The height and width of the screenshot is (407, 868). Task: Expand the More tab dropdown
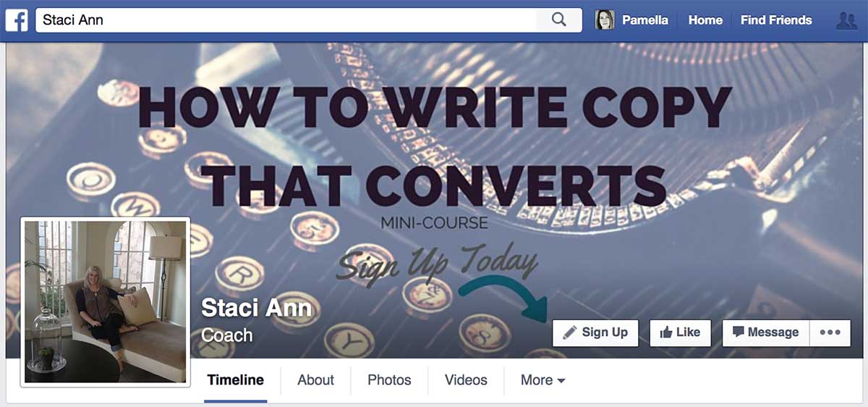tap(542, 380)
